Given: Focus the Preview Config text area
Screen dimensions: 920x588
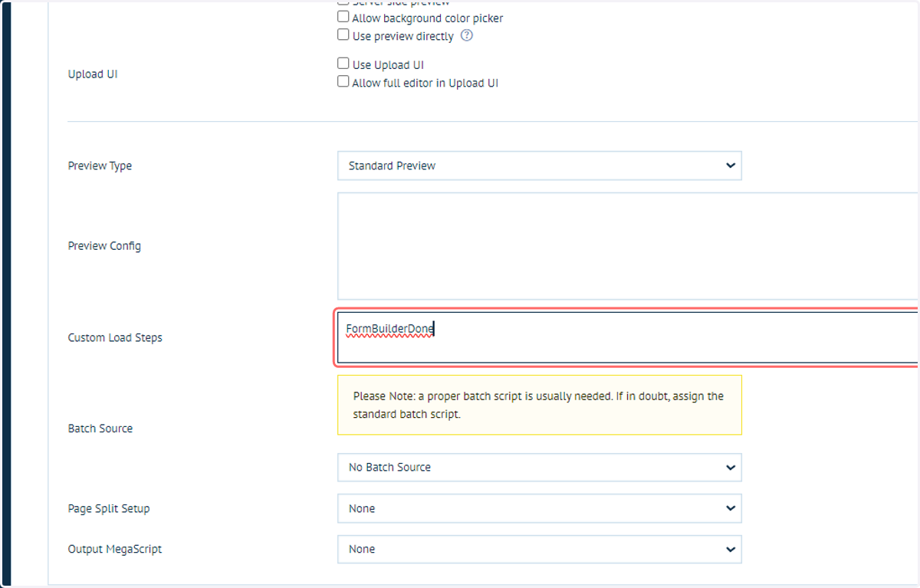Looking at the screenshot, I should [x=628, y=246].
